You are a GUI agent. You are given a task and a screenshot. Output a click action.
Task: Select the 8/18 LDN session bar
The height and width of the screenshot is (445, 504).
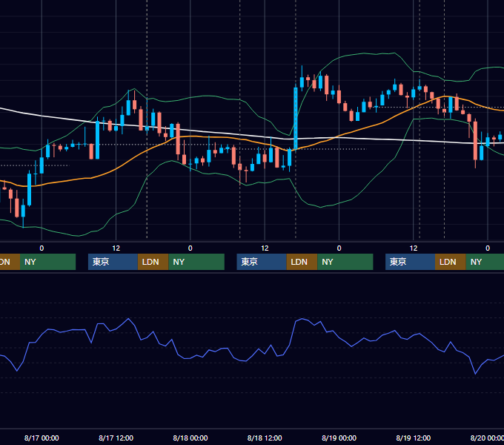point(302,262)
